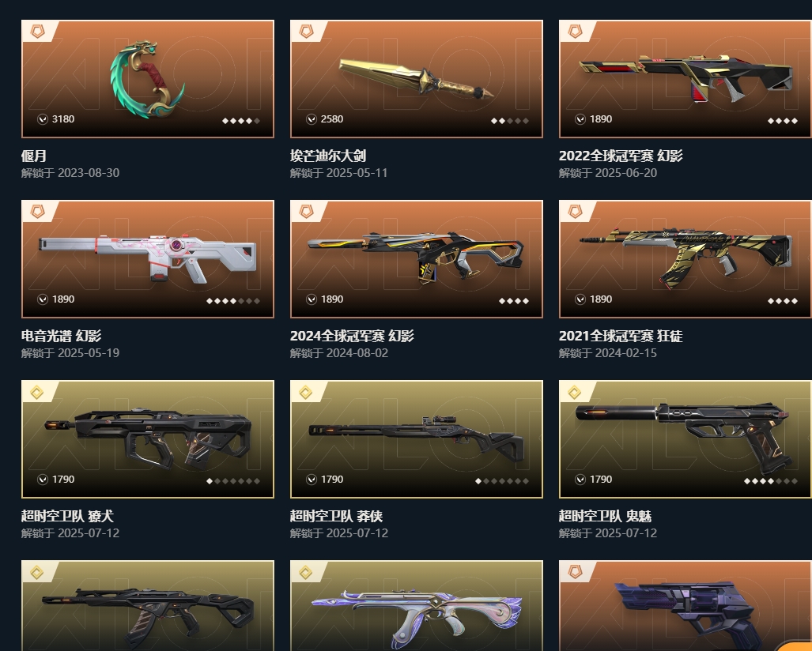The height and width of the screenshot is (651, 812).
Task: Open the 埃芒迪尔大剑 golden sword thumbnail
Action: [417, 79]
